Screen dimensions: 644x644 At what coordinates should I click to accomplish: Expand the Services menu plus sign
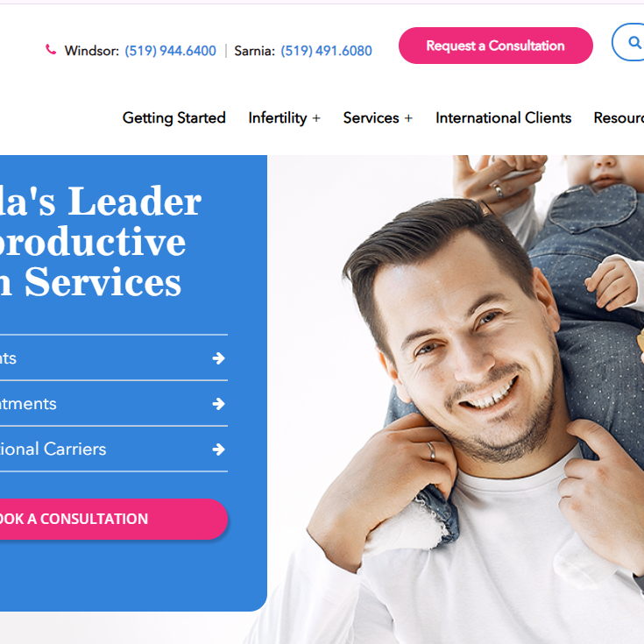click(x=408, y=118)
